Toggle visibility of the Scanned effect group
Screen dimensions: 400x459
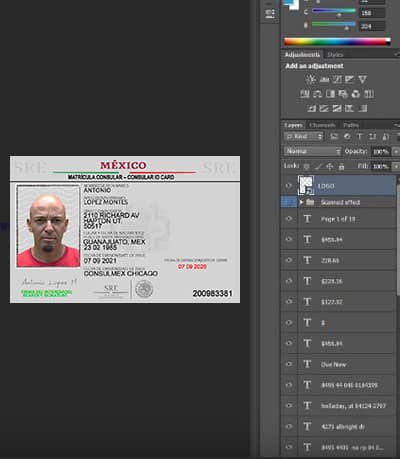[x=289, y=202]
